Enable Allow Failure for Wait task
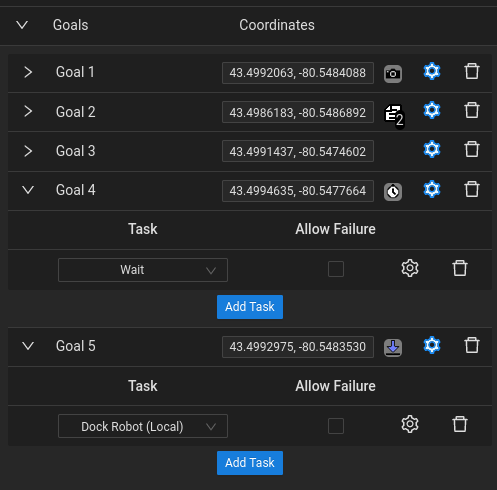 (336, 269)
